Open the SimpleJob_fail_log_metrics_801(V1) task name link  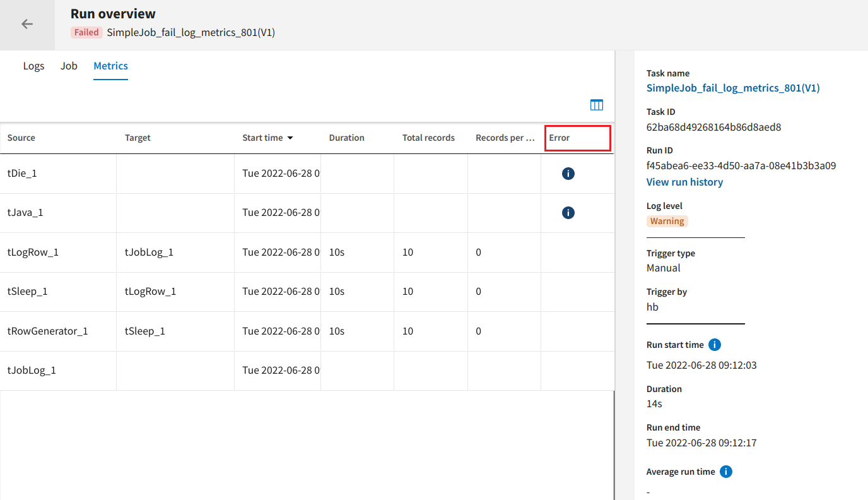click(732, 88)
